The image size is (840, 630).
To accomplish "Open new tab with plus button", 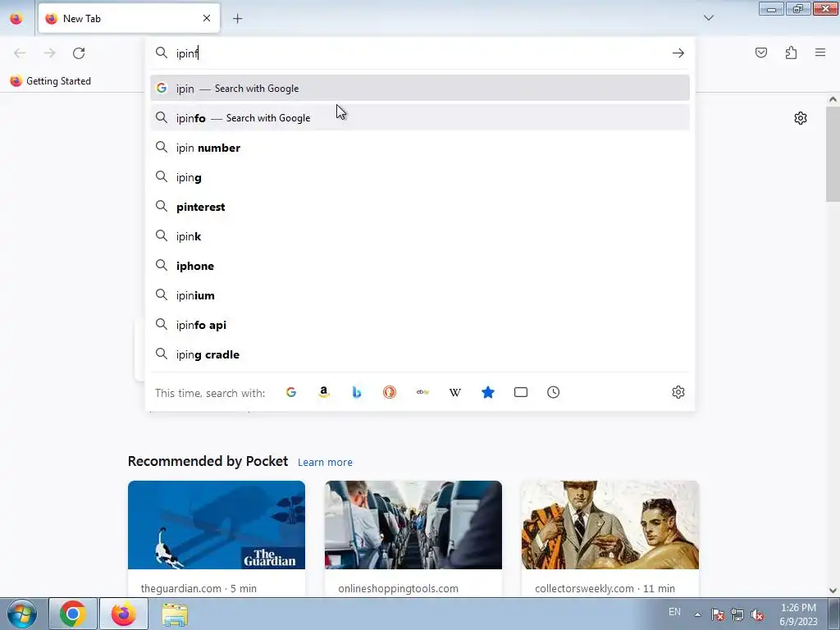I will (237, 19).
